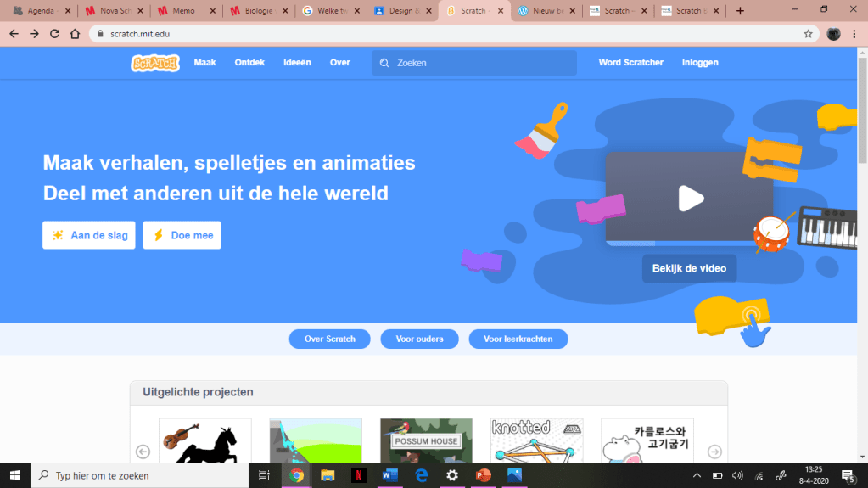
Task: Open the Maak menu item
Action: pyautogui.click(x=204, y=63)
